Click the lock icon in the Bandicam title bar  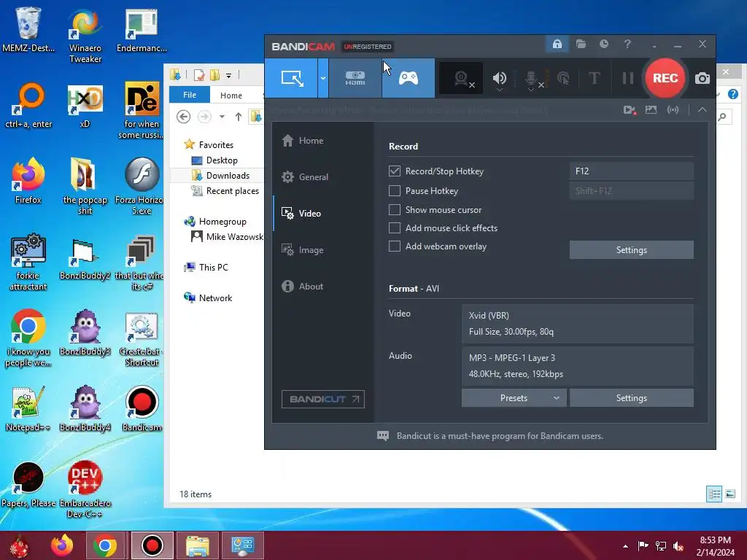(x=557, y=44)
